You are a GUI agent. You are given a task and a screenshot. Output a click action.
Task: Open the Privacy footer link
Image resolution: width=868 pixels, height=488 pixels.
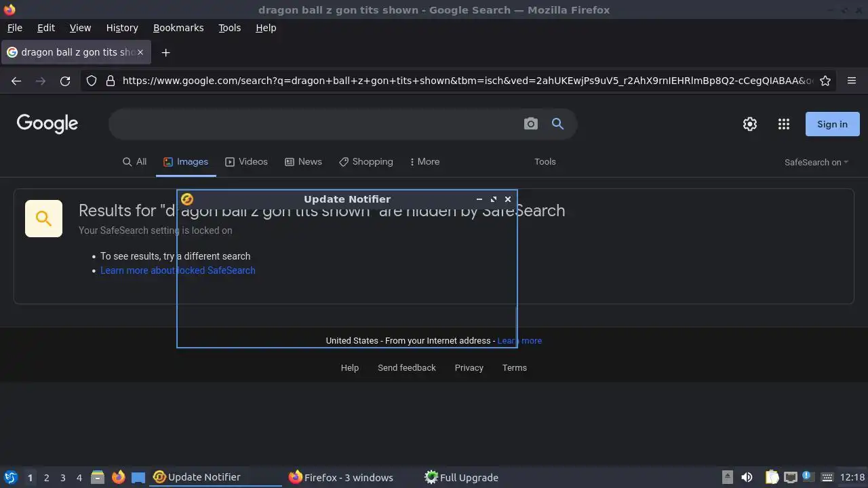click(x=469, y=367)
